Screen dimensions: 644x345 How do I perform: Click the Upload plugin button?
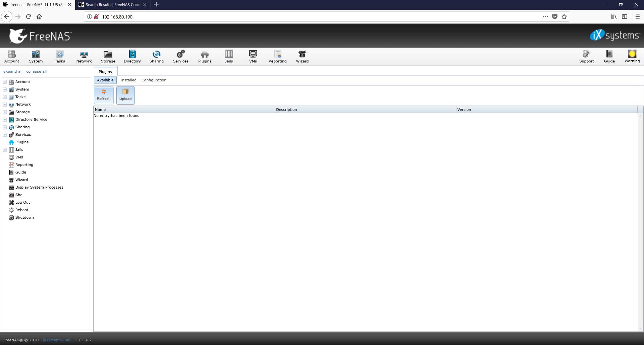coord(125,95)
